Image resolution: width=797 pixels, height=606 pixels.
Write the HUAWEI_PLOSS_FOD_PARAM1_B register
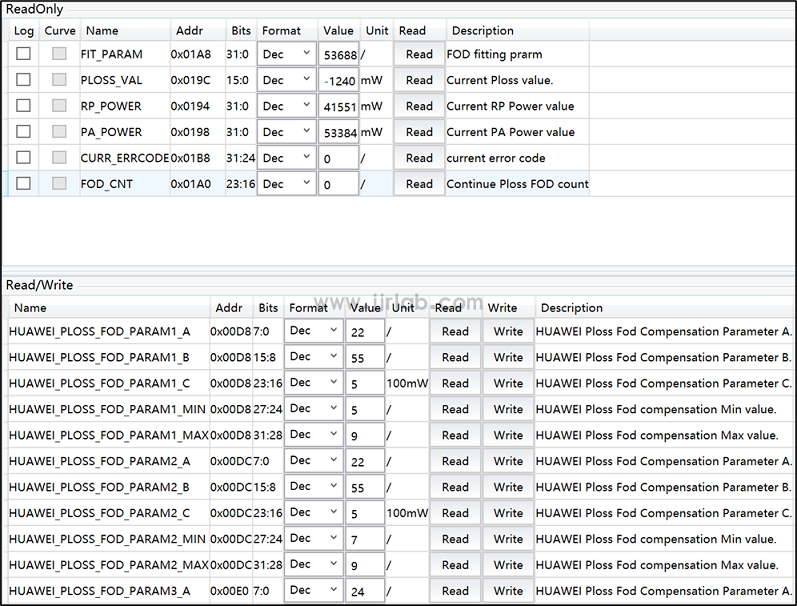tap(508, 357)
